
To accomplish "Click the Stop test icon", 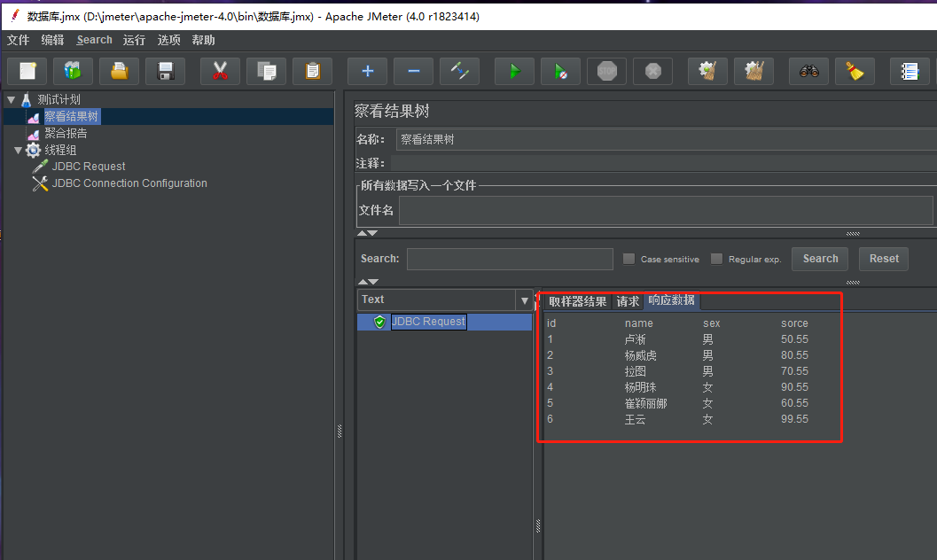I will 606,71.
